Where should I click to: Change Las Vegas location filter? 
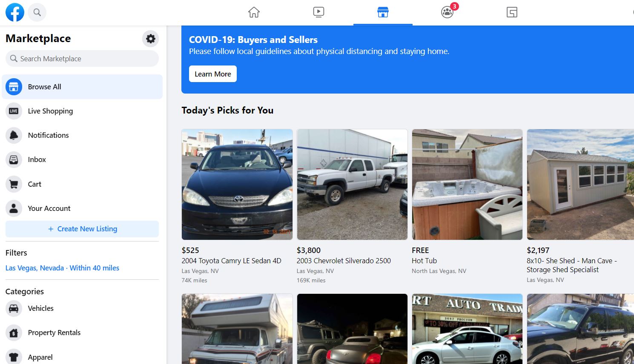pos(62,268)
